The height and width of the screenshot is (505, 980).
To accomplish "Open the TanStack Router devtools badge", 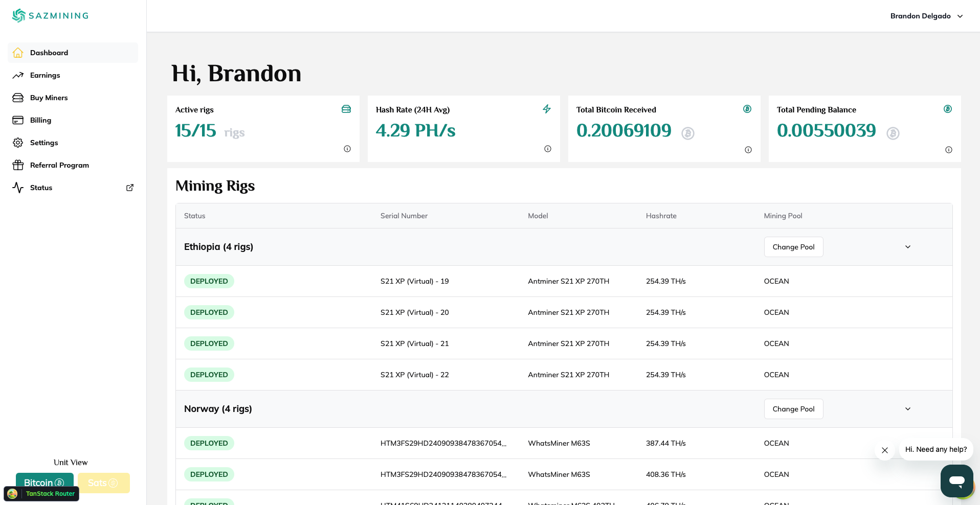I will [x=42, y=494].
